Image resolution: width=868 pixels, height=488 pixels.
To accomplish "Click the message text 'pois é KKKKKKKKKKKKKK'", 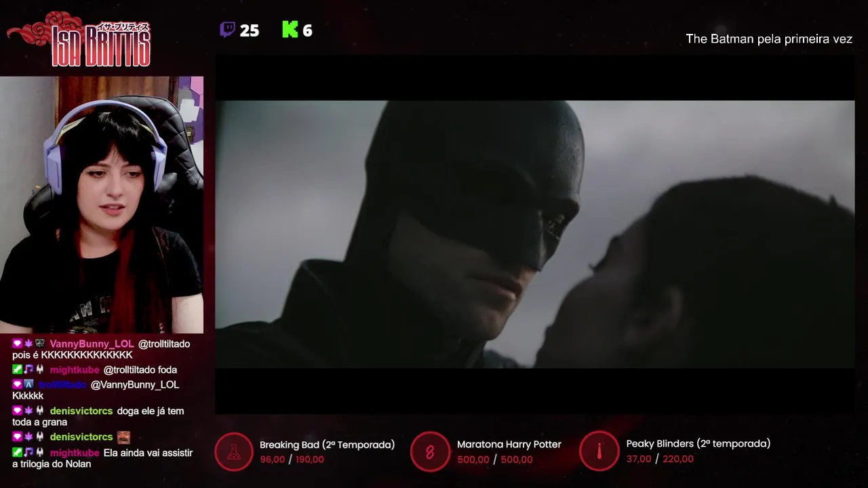I will tap(73, 354).
